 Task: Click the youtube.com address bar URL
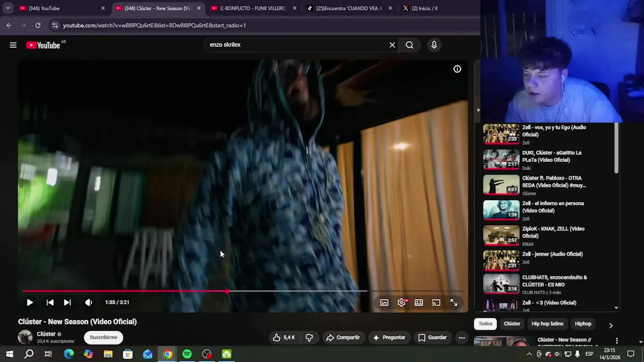coord(154,25)
